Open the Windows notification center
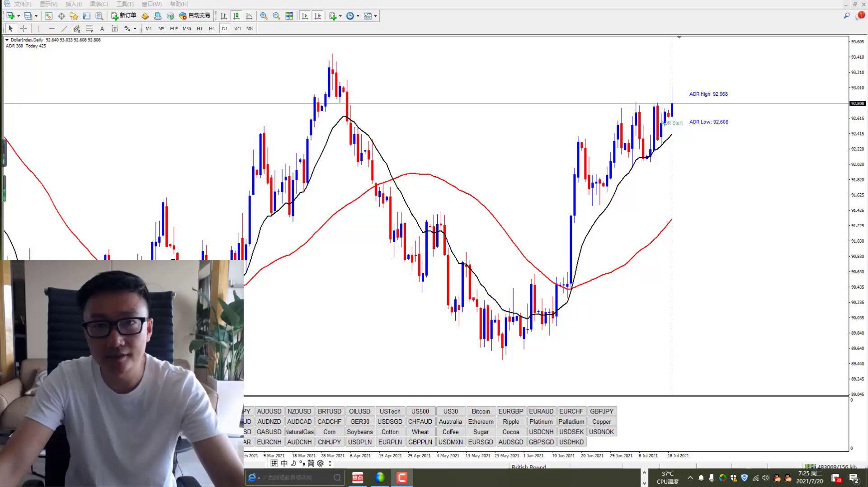This screenshot has width=868, height=487. tap(854, 478)
